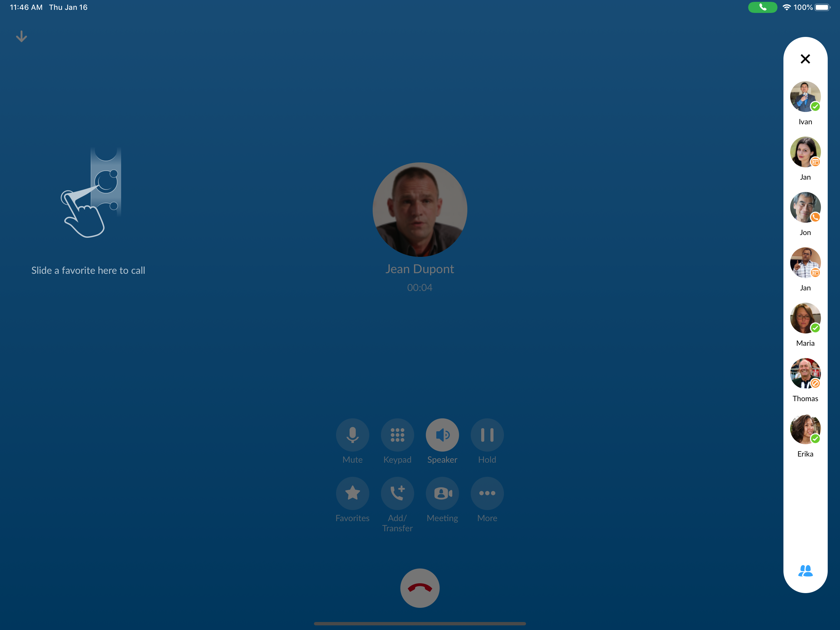Open the contacts group icon in favorites panel
Viewport: 840px width, 630px height.
805,570
